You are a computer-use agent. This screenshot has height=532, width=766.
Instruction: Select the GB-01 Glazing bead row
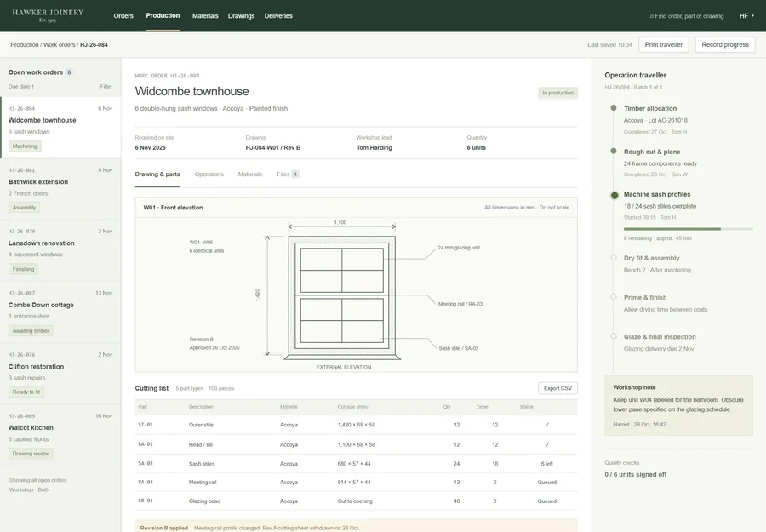click(356, 501)
